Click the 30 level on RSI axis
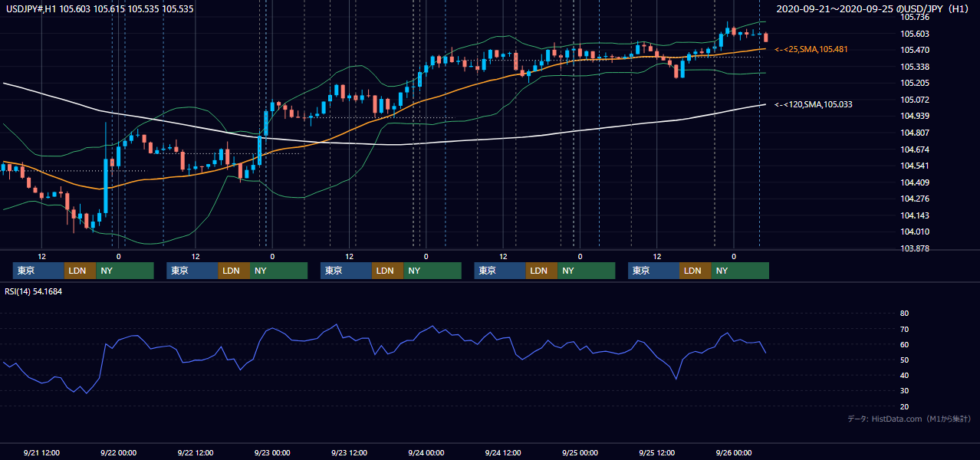This screenshot has width=980, height=460. click(x=904, y=391)
